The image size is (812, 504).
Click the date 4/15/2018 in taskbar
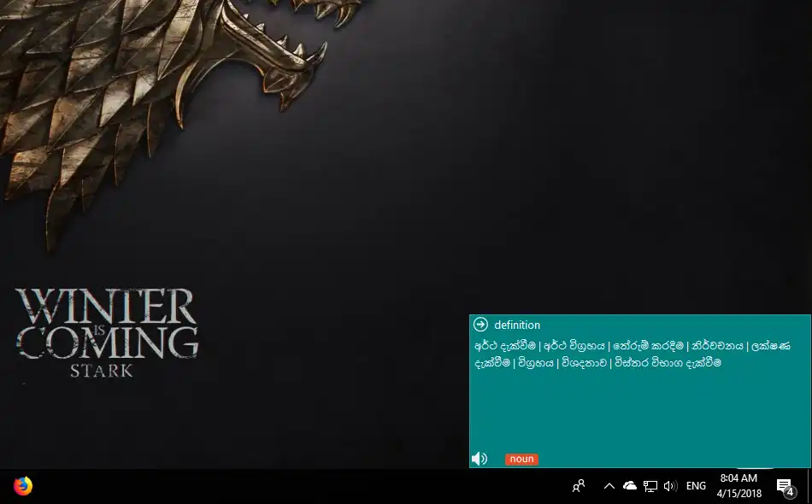739,494
